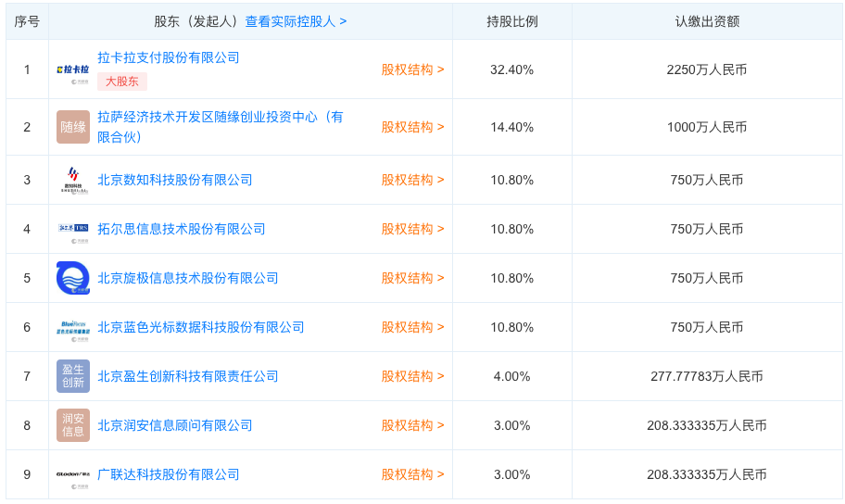The width and height of the screenshot is (845, 504).
Task: Open 北京润安信息顾问有限公司 link
Action: [x=174, y=425]
